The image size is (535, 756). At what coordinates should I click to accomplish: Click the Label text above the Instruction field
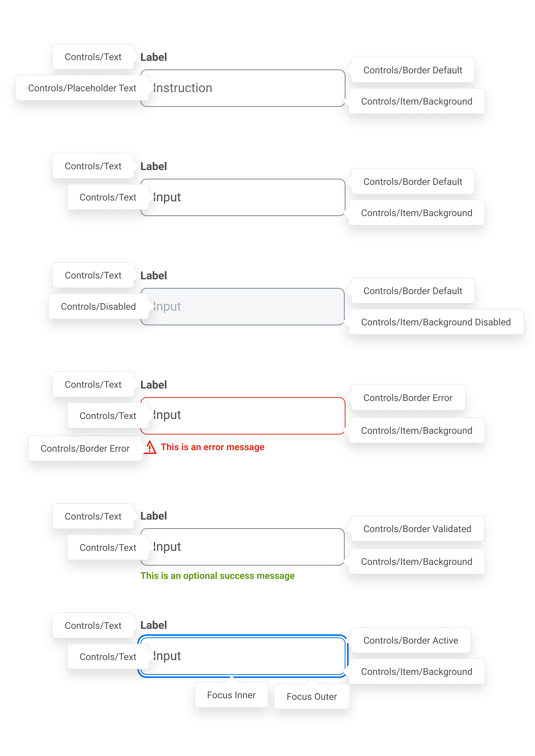[x=154, y=57]
